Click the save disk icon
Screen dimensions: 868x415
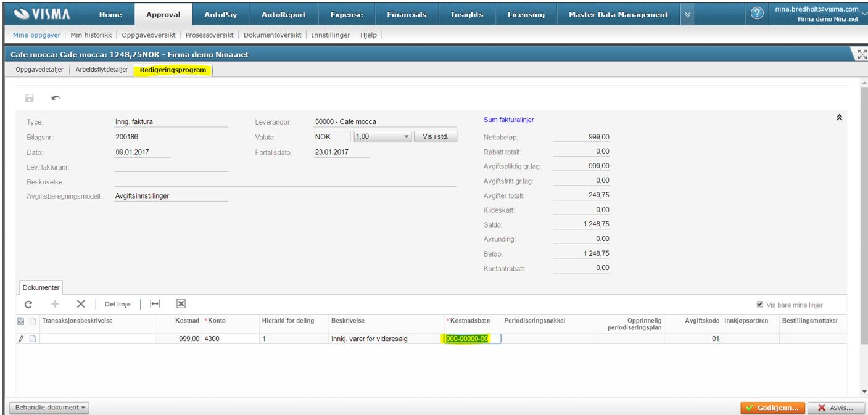[28, 98]
